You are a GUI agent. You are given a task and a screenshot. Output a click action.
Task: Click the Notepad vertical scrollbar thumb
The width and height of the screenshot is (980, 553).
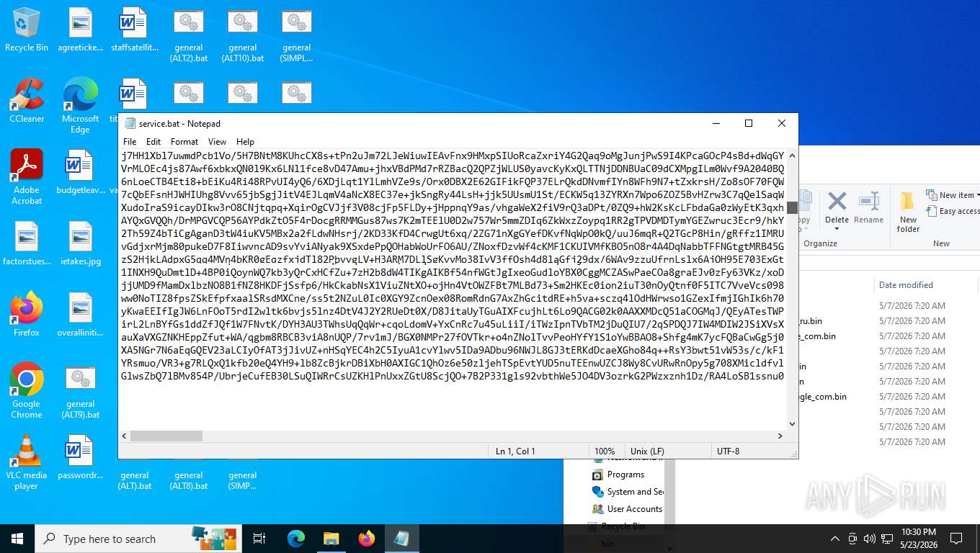[792, 207]
